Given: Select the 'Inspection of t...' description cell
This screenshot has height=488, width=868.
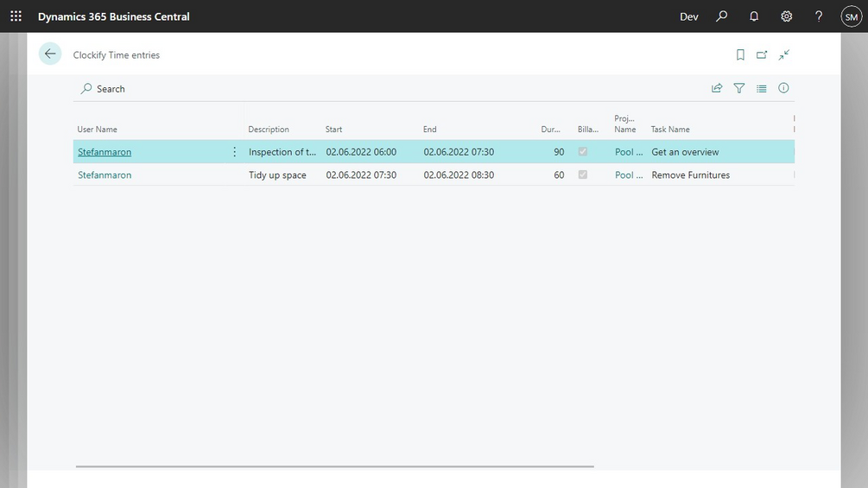Looking at the screenshot, I should (282, 152).
